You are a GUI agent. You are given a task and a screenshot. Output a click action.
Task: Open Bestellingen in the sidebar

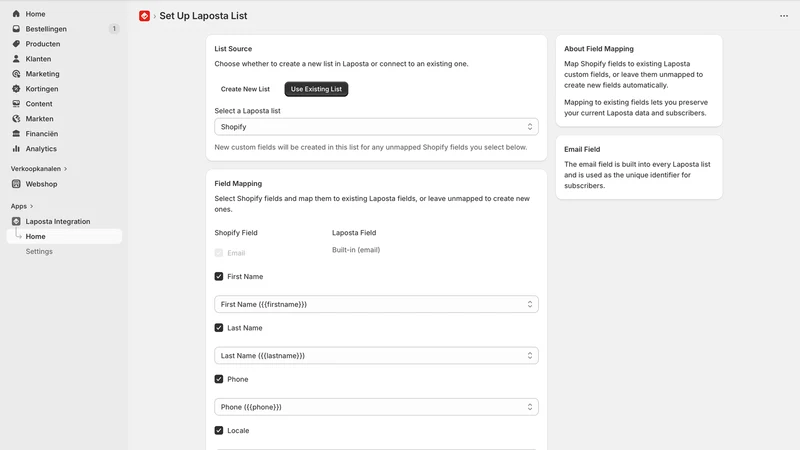tap(46, 29)
